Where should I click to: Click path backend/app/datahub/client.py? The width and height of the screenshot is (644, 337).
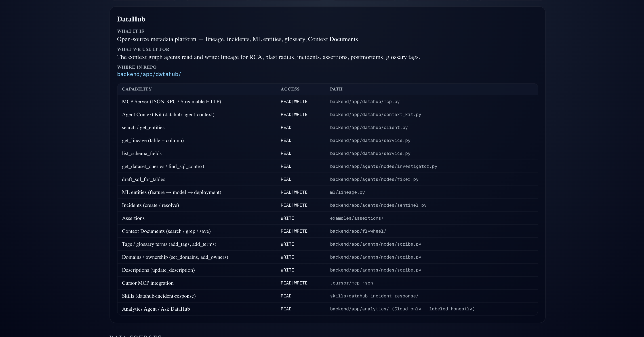pyautogui.click(x=369, y=128)
